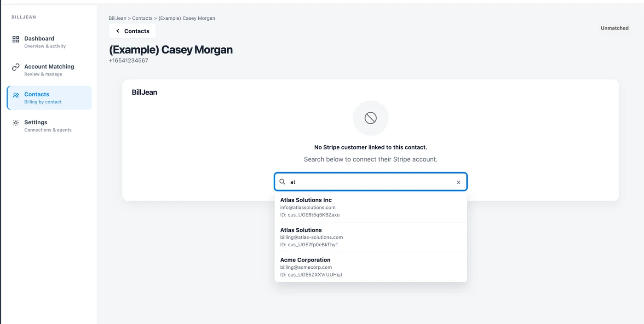
Task: Go back via the Contacts button
Action: point(132,31)
